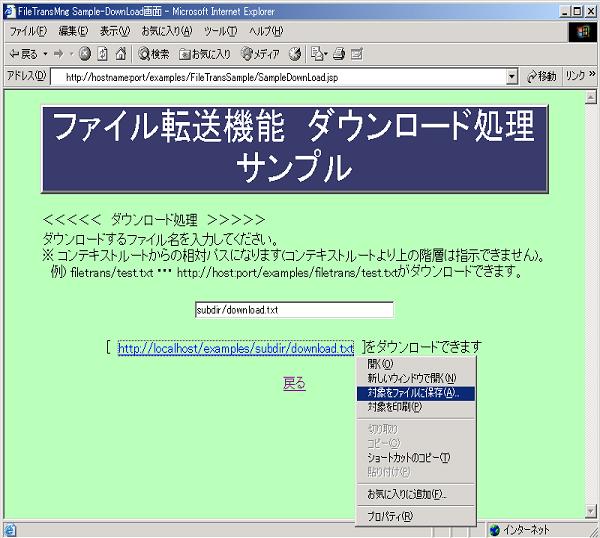Open the Favorites (お気に入り) toolbar button
The width and height of the screenshot is (600, 538).
coord(205,54)
